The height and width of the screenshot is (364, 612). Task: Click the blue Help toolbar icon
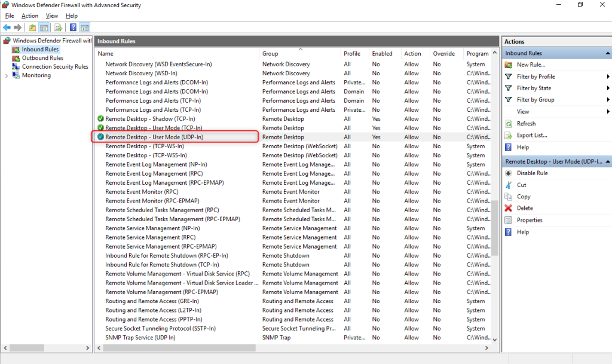[x=73, y=27]
